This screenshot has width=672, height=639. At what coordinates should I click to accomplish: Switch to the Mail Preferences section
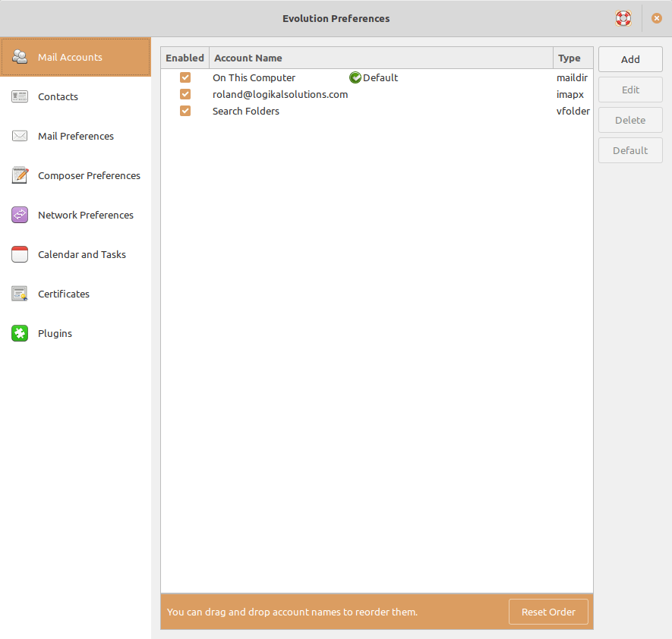coord(76,136)
